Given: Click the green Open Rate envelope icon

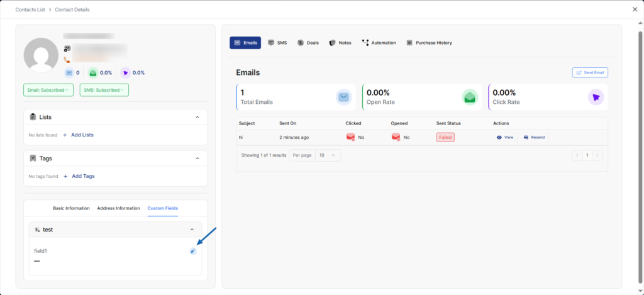Looking at the screenshot, I should coord(469,97).
